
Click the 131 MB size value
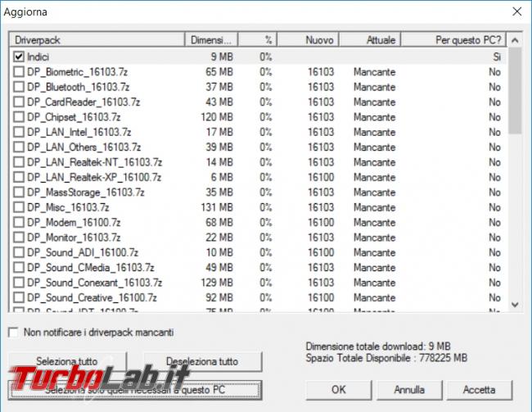[217, 207]
